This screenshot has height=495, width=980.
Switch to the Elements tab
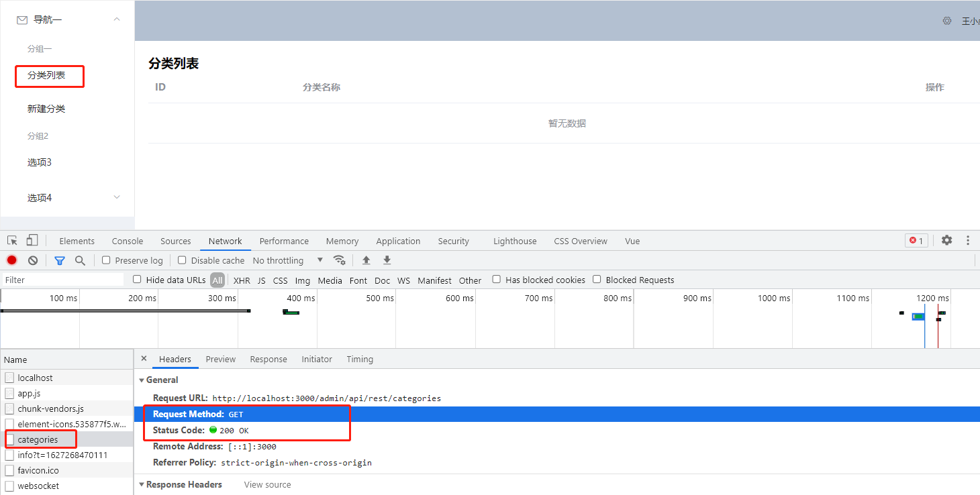point(77,241)
